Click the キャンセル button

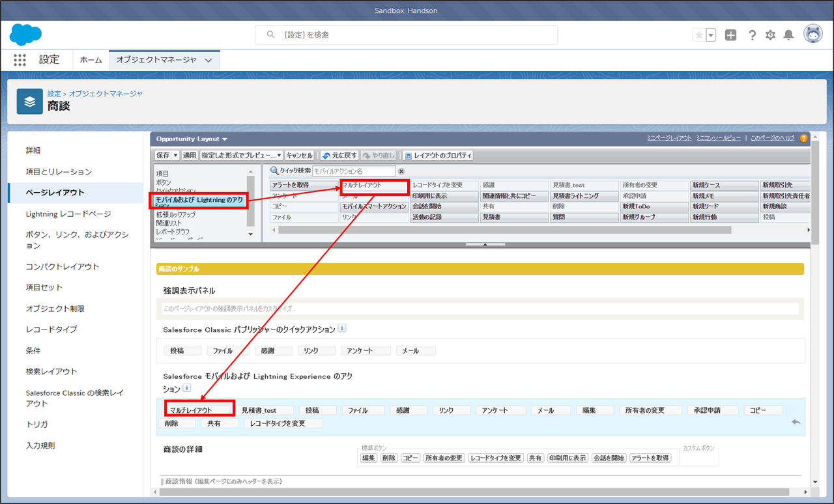[x=300, y=156]
